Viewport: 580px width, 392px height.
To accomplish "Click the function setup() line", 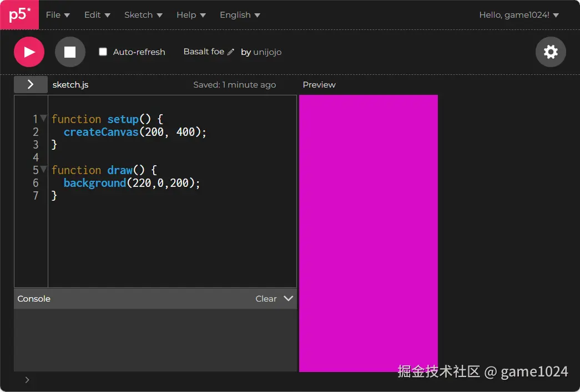I will click(107, 119).
